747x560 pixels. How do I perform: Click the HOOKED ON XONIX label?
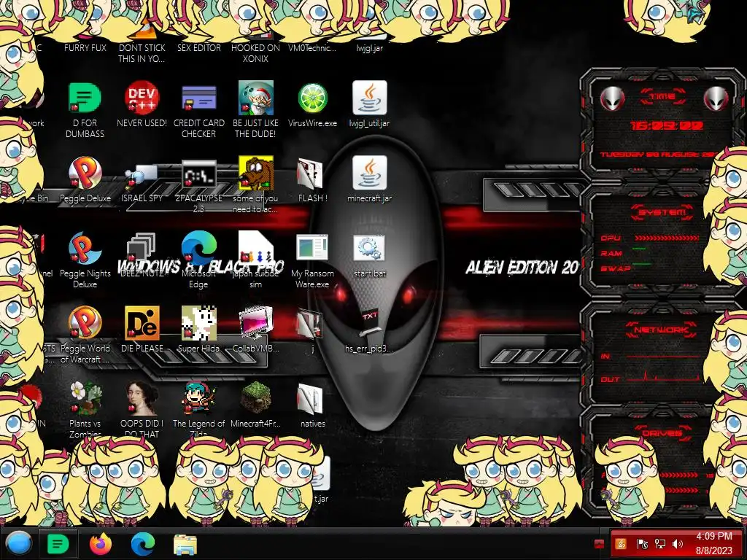point(255,53)
